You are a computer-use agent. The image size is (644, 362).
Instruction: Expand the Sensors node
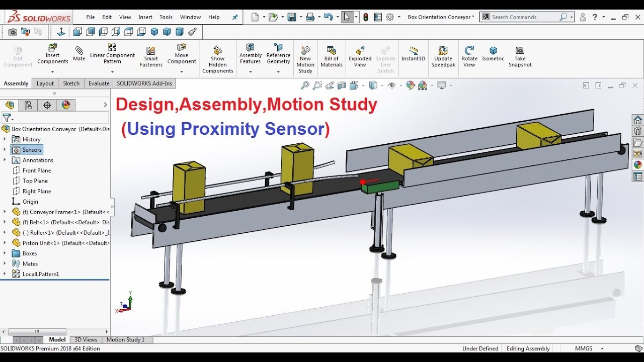(x=5, y=149)
